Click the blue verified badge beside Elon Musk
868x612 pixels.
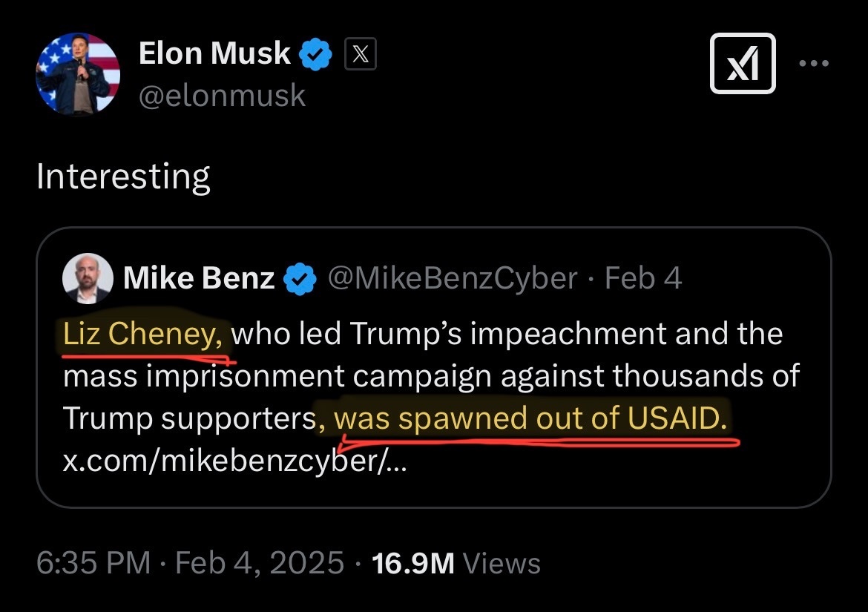(x=315, y=54)
